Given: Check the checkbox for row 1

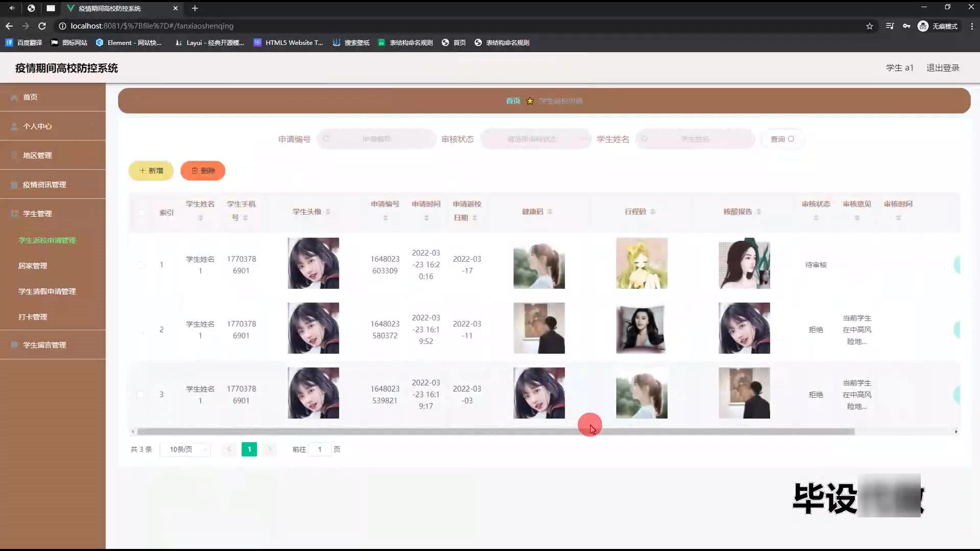Looking at the screenshot, I should pyautogui.click(x=141, y=264).
